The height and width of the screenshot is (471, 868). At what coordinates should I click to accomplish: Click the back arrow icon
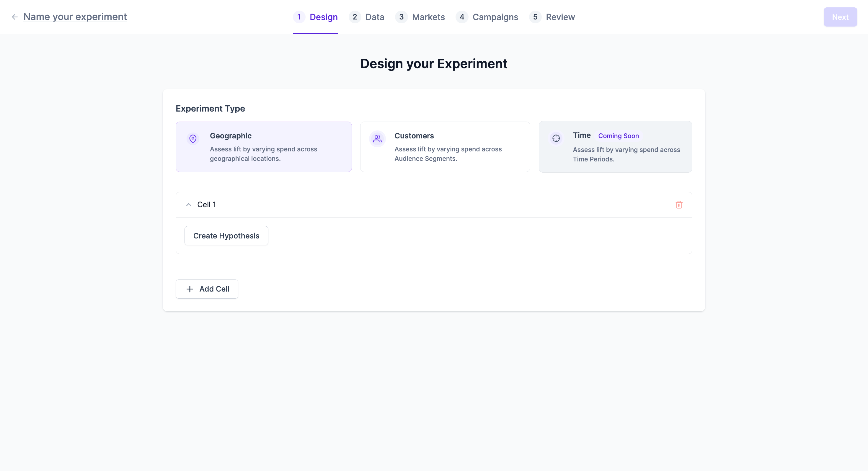[14, 17]
